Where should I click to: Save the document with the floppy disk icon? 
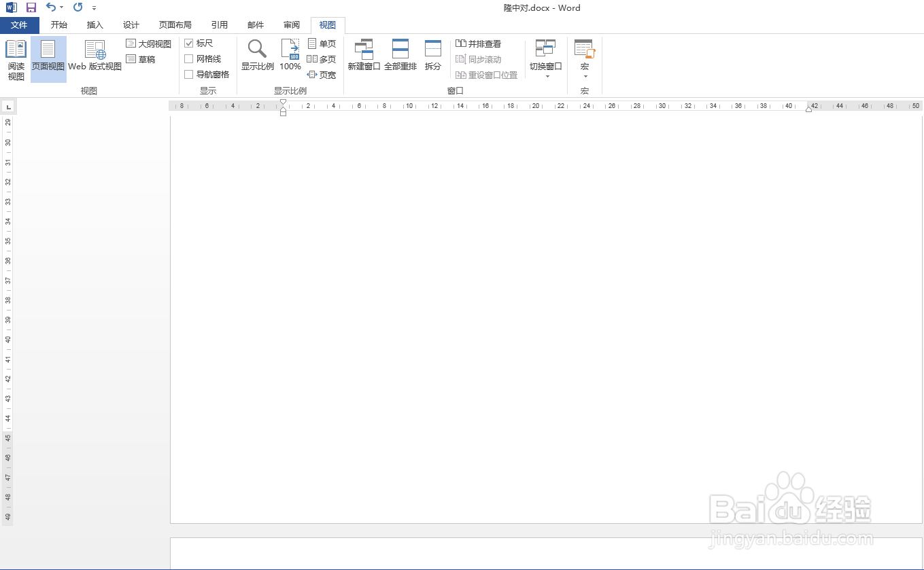point(31,7)
